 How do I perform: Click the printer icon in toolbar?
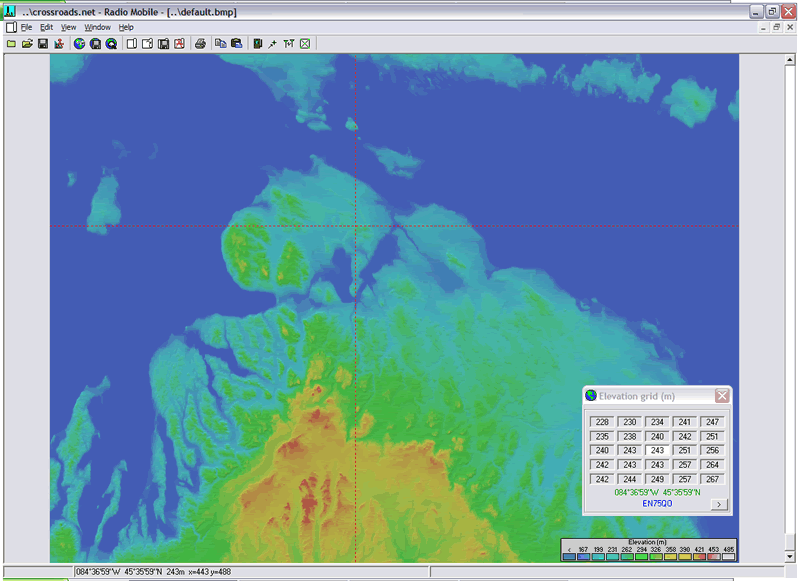200,44
